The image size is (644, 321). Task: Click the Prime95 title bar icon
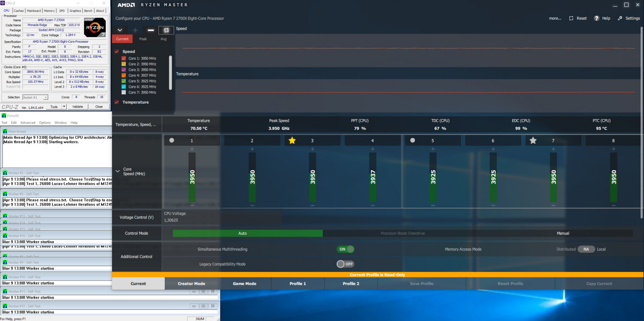(4, 116)
